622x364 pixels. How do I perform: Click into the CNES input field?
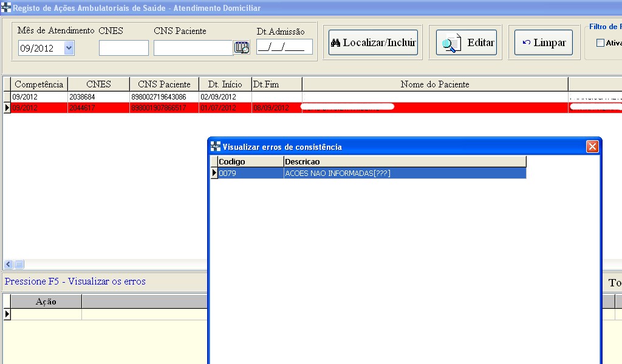(x=123, y=48)
